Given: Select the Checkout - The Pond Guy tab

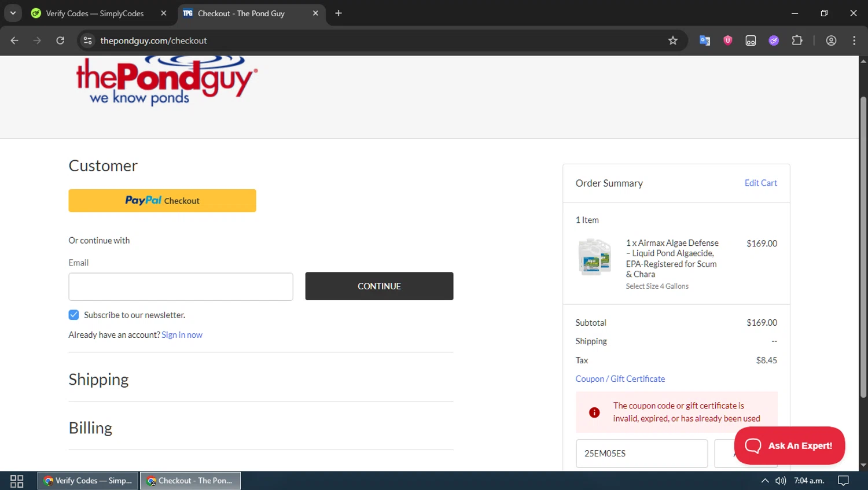Looking at the screenshot, I should [x=241, y=13].
